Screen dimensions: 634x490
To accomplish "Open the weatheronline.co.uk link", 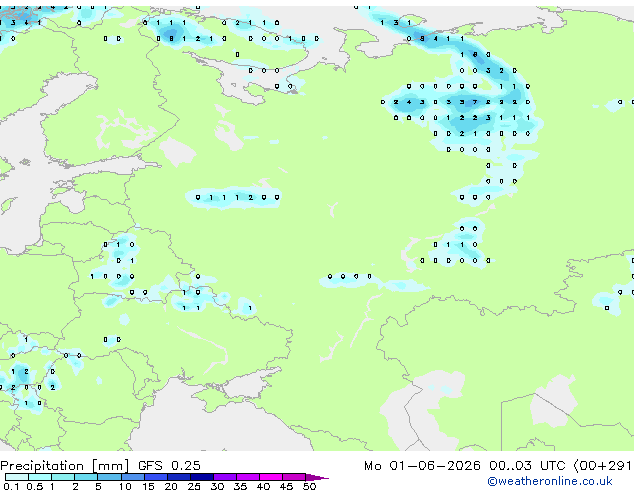I will pyautogui.click(x=550, y=481).
